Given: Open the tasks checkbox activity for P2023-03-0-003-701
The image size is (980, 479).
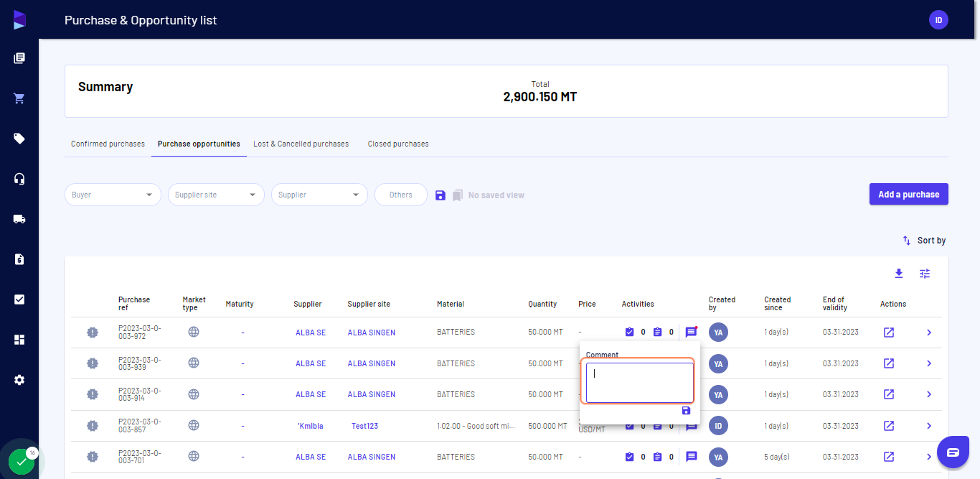Looking at the screenshot, I should click(629, 457).
